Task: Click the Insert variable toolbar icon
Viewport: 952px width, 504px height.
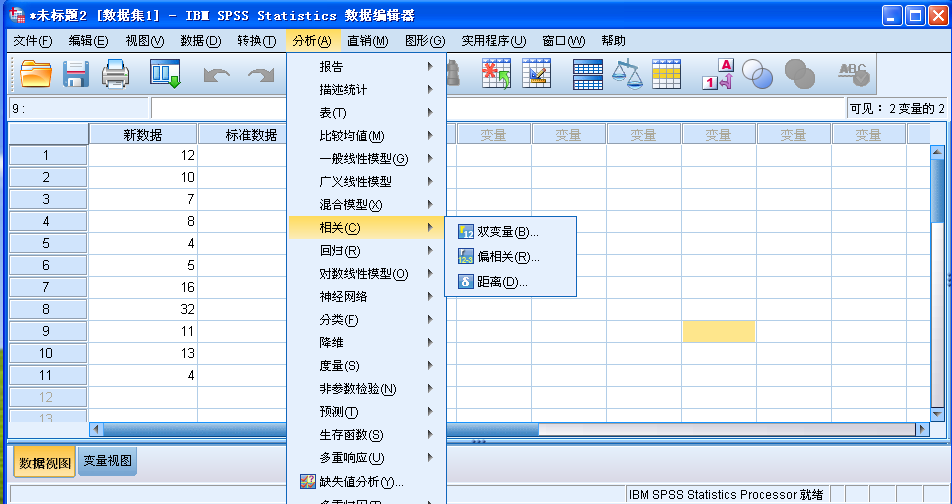Action: pos(537,73)
